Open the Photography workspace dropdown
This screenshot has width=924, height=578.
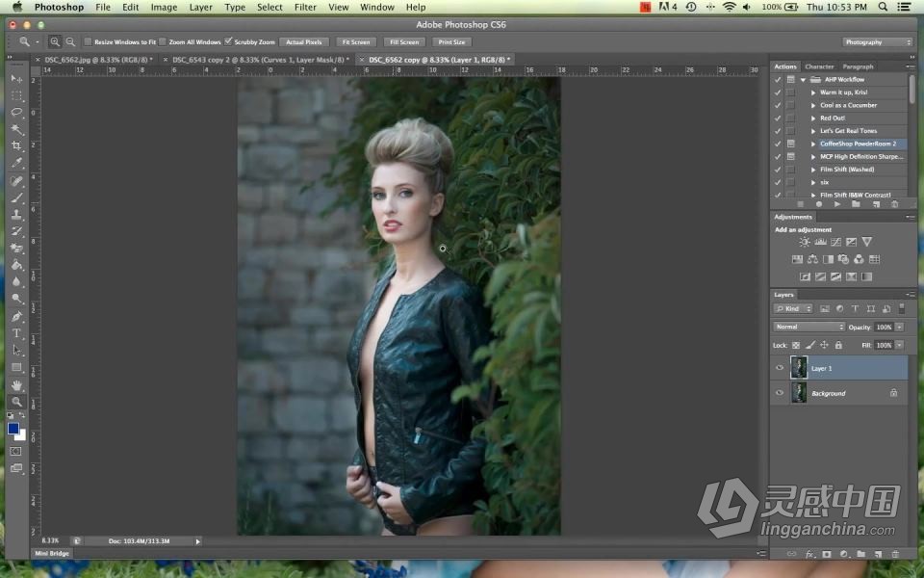click(878, 41)
